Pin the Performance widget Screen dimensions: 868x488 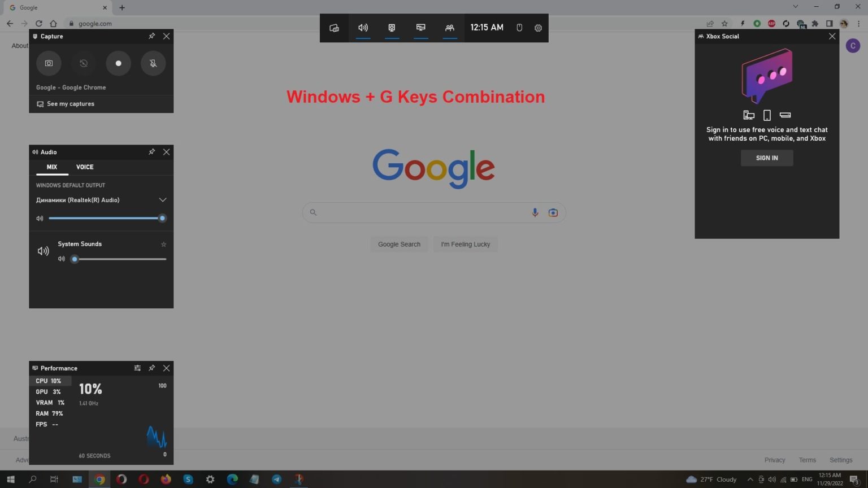[151, 368]
